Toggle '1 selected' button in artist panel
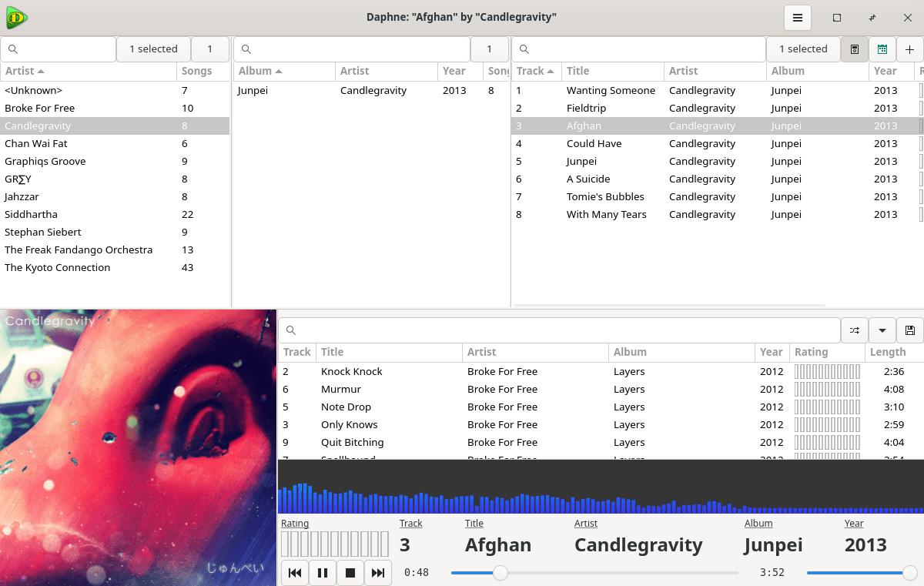The height and width of the screenshot is (586, 924). coord(153,49)
